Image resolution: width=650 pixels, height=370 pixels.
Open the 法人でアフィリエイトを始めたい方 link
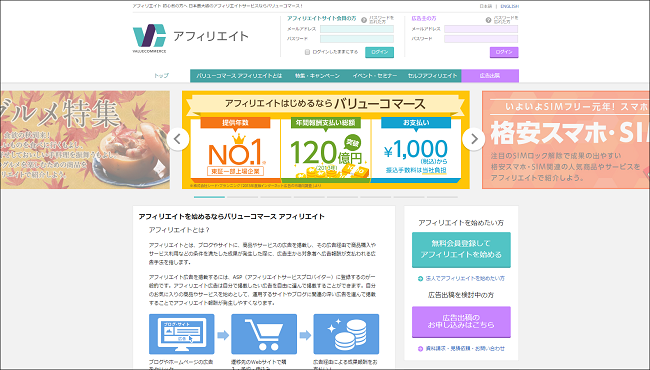[461, 278]
